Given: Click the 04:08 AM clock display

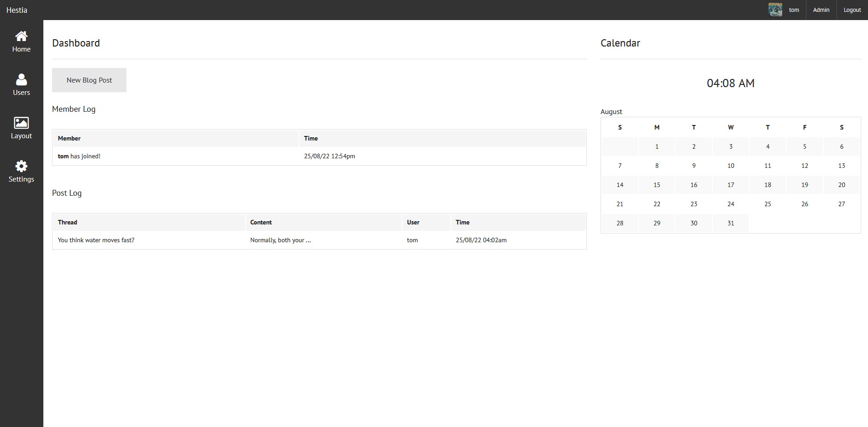Looking at the screenshot, I should 730,83.
